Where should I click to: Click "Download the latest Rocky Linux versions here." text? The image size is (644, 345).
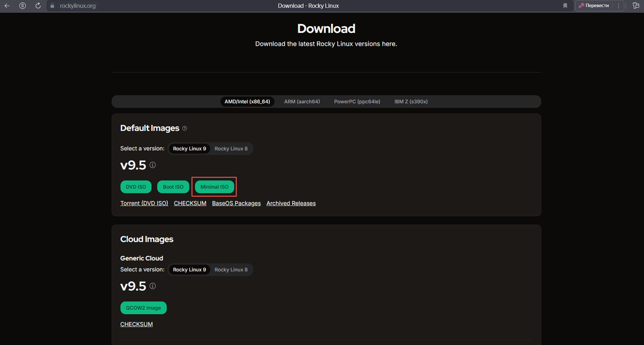[x=326, y=44]
